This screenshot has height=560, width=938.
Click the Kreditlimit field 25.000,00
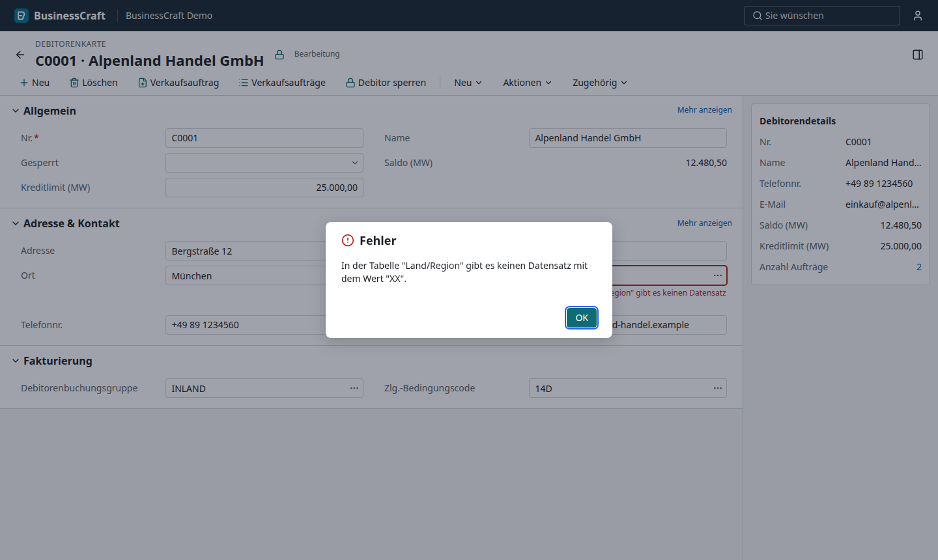point(264,188)
